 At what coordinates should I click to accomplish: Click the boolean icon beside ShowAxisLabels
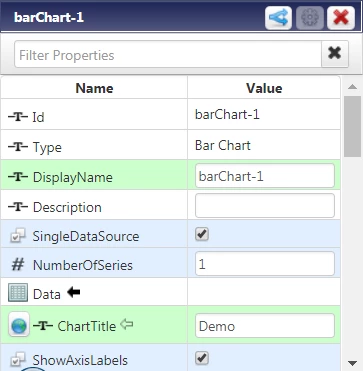(18, 360)
